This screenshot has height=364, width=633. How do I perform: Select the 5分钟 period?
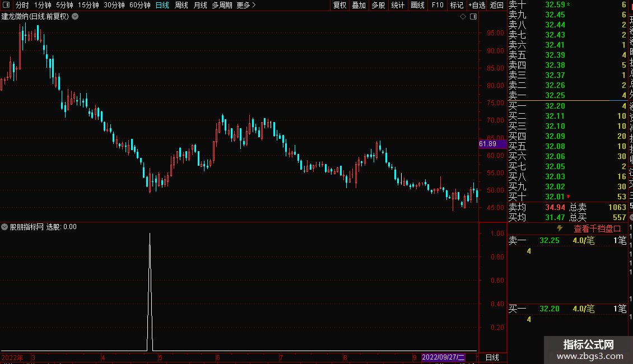tap(64, 5)
